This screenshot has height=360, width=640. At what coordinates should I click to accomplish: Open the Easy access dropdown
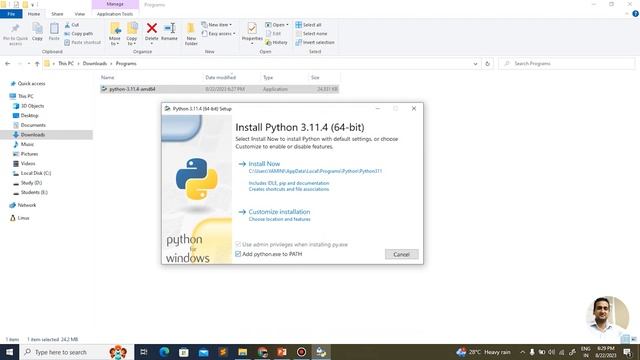(219, 33)
